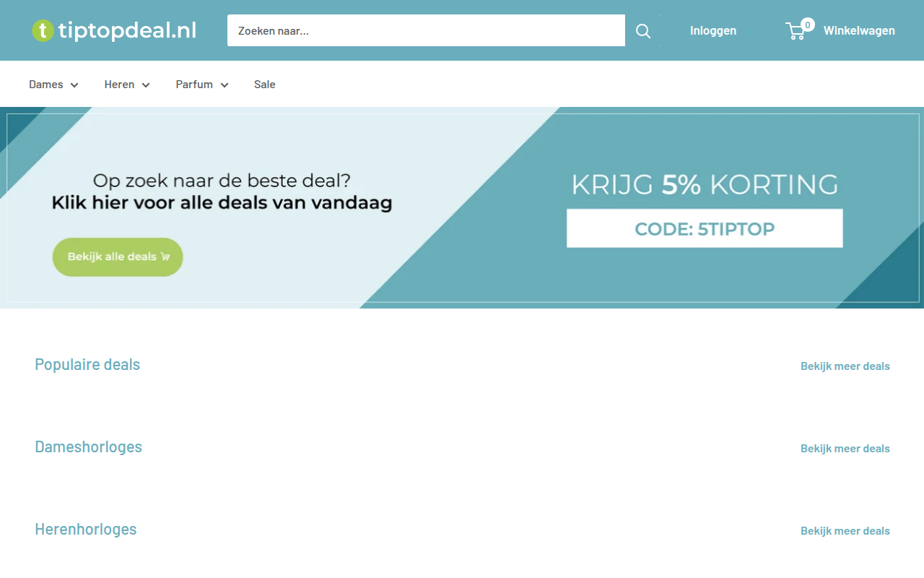This screenshot has width=924, height=578.
Task: Open the Sale menu item
Action: pos(265,85)
